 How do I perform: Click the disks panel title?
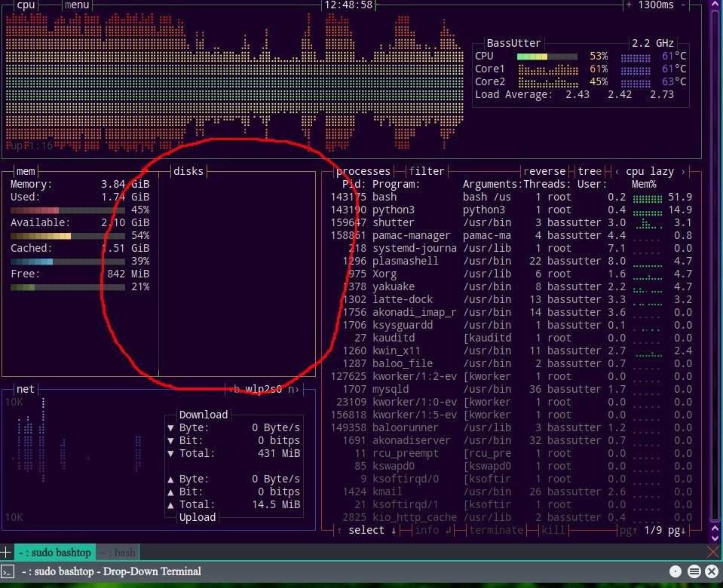[x=188, y=171]
